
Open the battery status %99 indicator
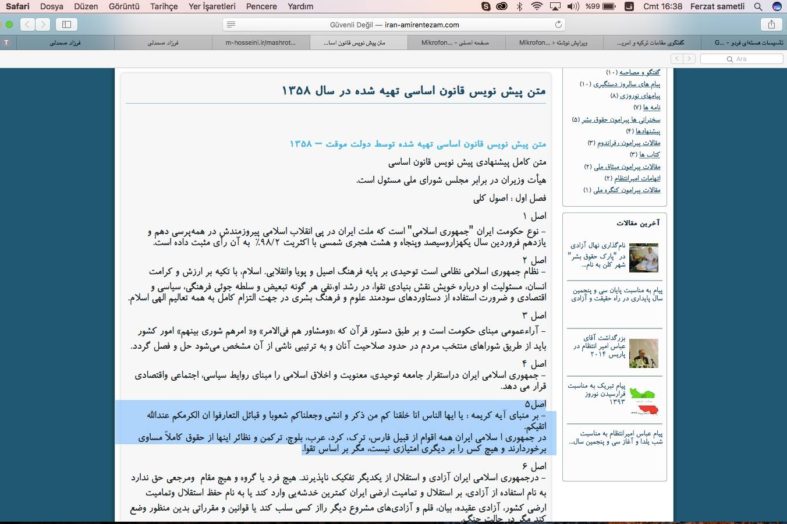[600, 7]
